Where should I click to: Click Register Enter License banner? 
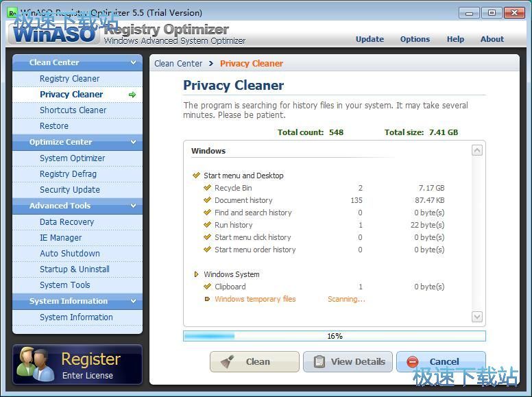tap(77, 365)
